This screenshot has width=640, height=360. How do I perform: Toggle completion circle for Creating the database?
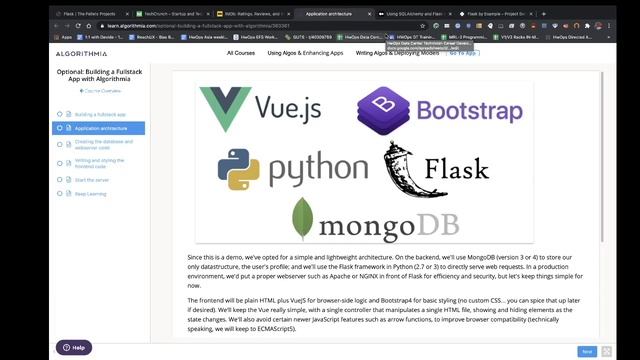(x=60, y=144)
